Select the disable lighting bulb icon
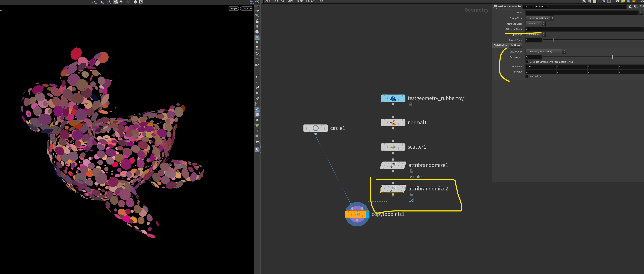The image size is (644, 274). tap(257, 27)
